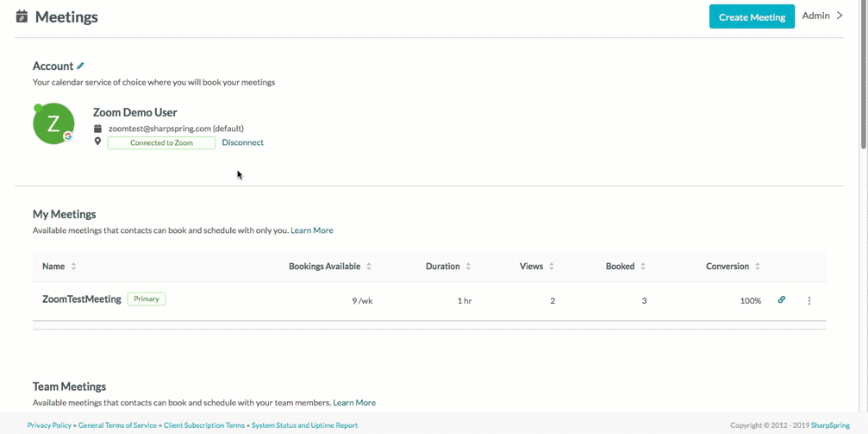This screenshot has width=868, height=434.
Task: Click the Disconnect link for Zoom
Action: click(242, 142)
